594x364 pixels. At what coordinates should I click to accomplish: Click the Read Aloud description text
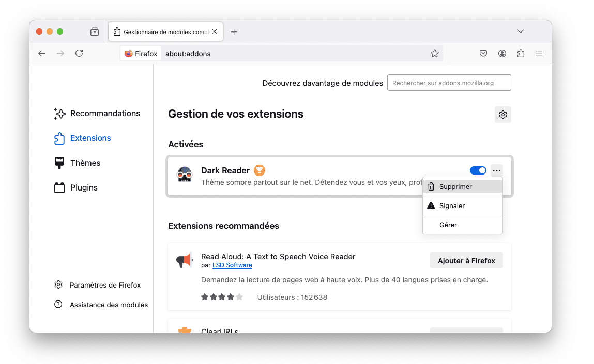[344, 280]
